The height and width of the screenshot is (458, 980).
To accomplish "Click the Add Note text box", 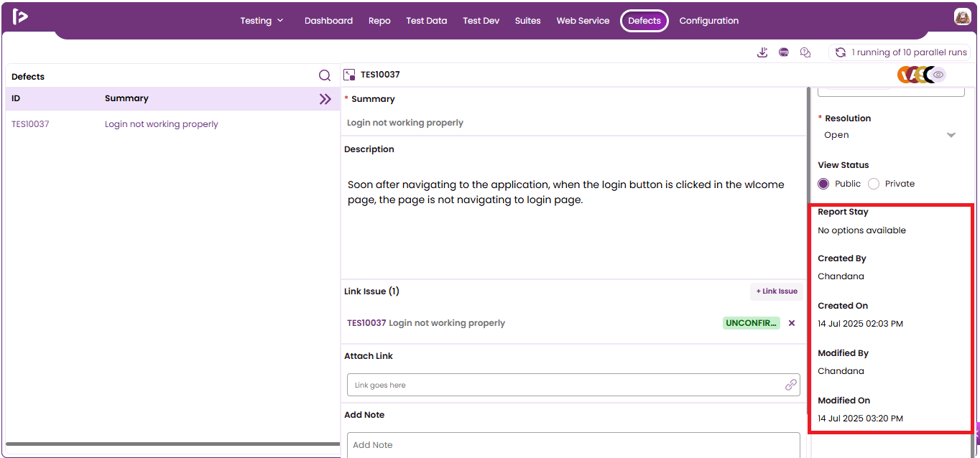I will [x=573, y=444].
